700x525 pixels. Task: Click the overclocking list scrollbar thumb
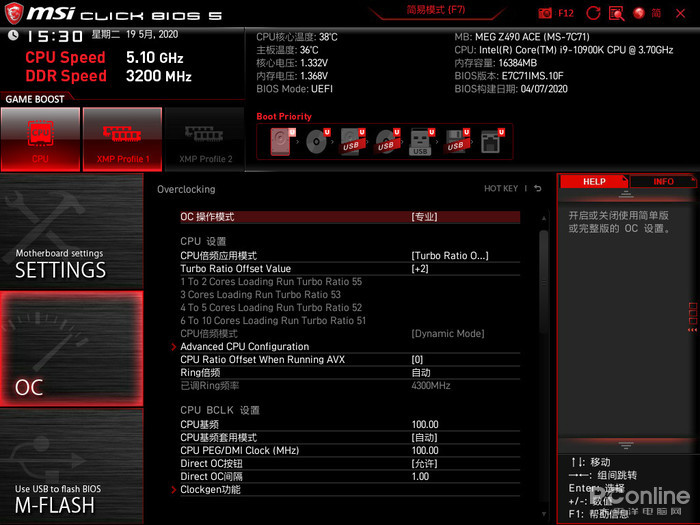coord(543,281)
